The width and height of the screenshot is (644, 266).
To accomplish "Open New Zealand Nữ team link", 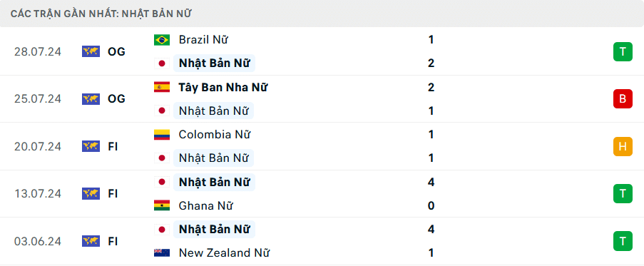I will [x=224, y=253].
